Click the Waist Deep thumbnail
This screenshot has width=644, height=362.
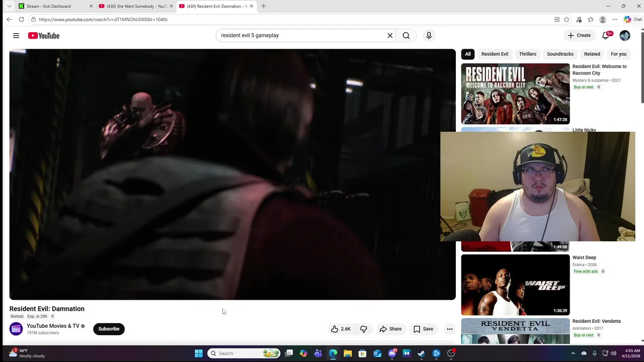pyautogui.click(x=515, y=285)
